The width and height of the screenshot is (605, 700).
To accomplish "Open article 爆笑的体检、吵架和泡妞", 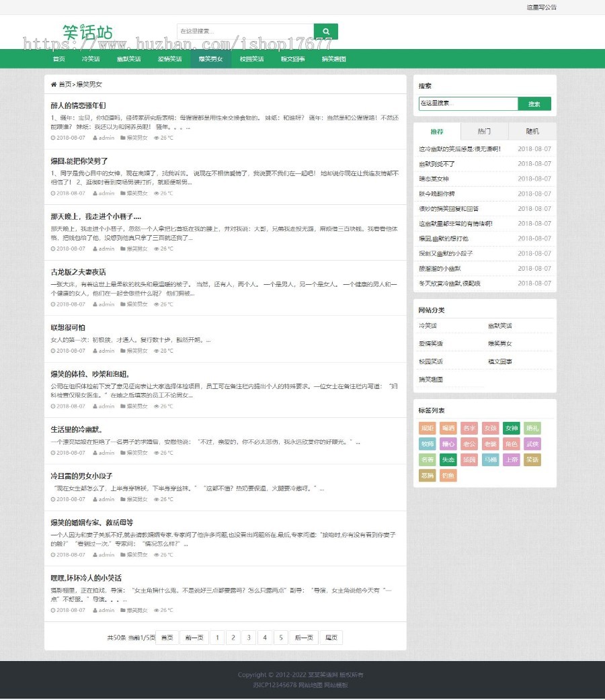I will 90,374.
